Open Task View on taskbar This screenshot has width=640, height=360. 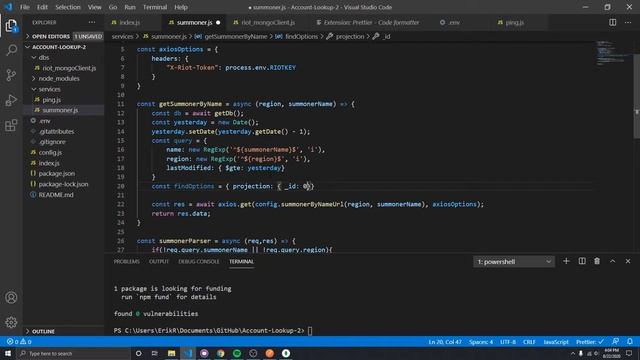click(155, 353)
